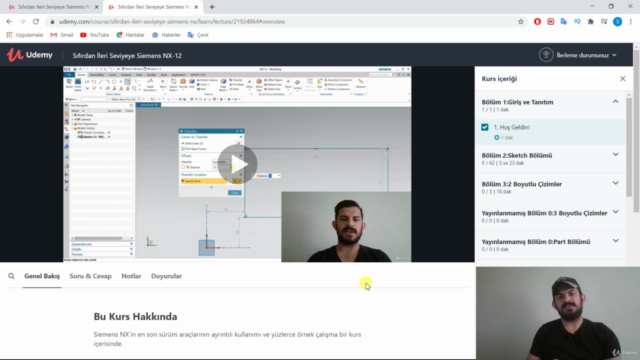The width and height of the screenshot is (640, 360).
Task: Open the Gmail bookmark
Action: 62,35
